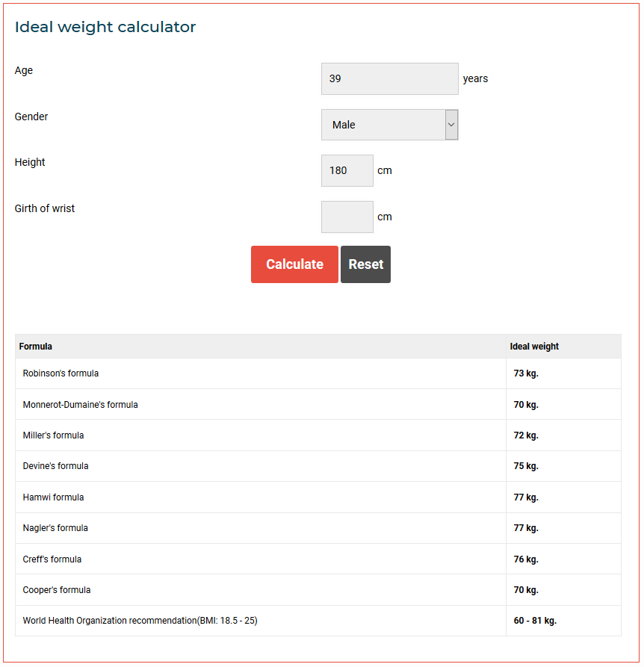The width and height of the screenshot is (644, 667).
Task: Click the Ideal weight calculator heading
Action: point(105,28)
